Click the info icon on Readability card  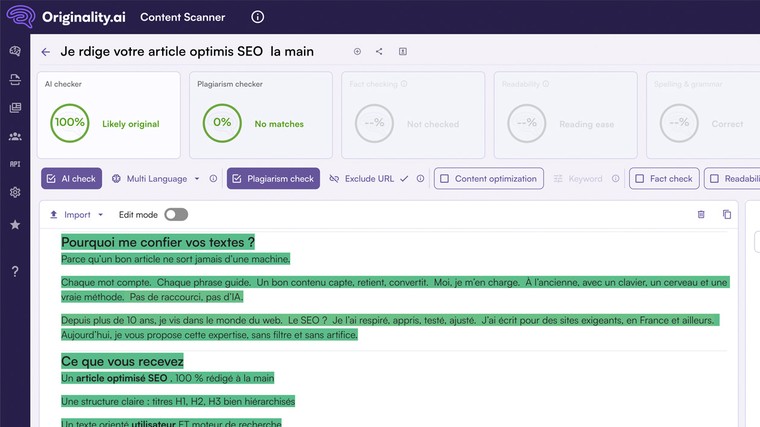(x=546, y=84)
